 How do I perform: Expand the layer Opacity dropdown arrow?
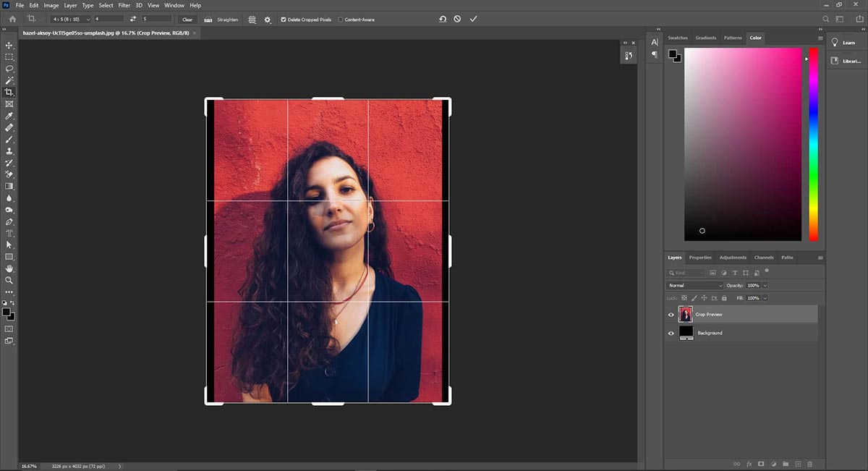pyautogui.click(x=765, y=286)
